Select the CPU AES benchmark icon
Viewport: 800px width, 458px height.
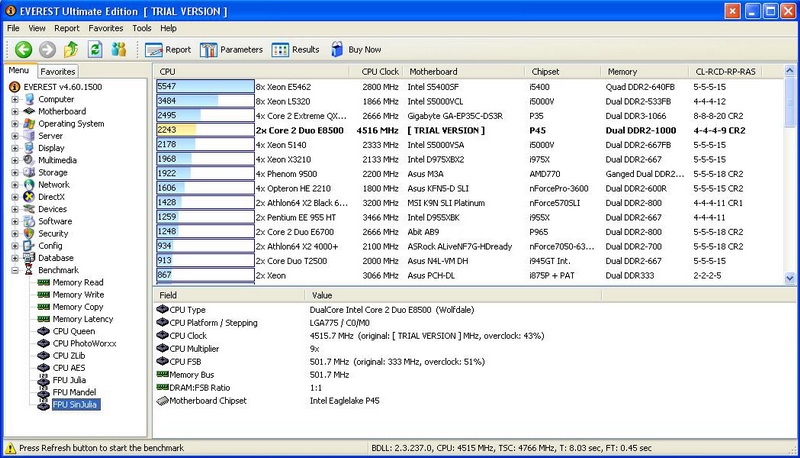point(44,368)
